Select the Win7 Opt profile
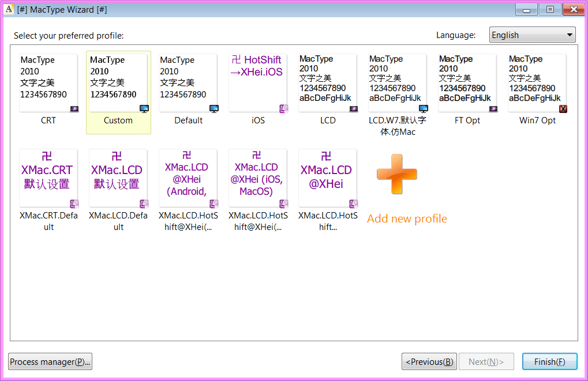The image size is (588, 381). (x=537, y=81)
